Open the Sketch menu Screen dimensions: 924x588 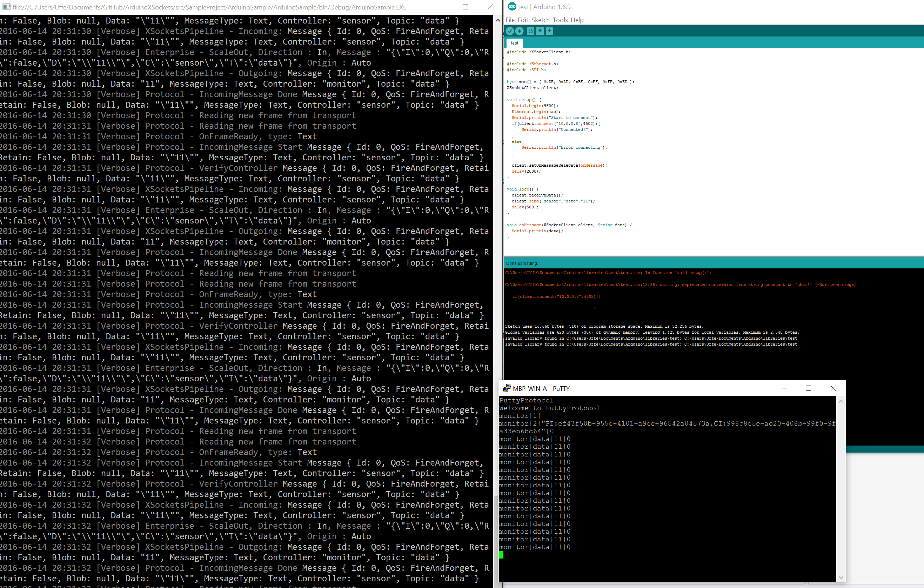coord(540,20)
